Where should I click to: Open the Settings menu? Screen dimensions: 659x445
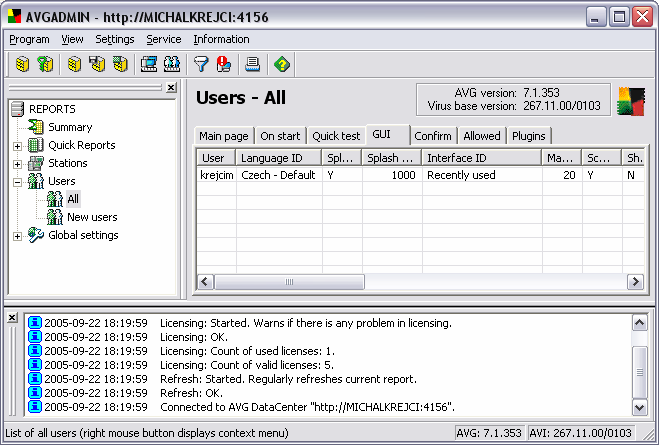tap(114, 39)
